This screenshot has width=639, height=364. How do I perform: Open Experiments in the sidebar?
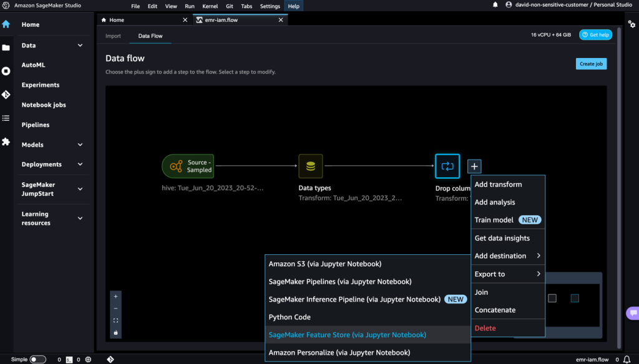pyautogui.click(x=41, y=85)
